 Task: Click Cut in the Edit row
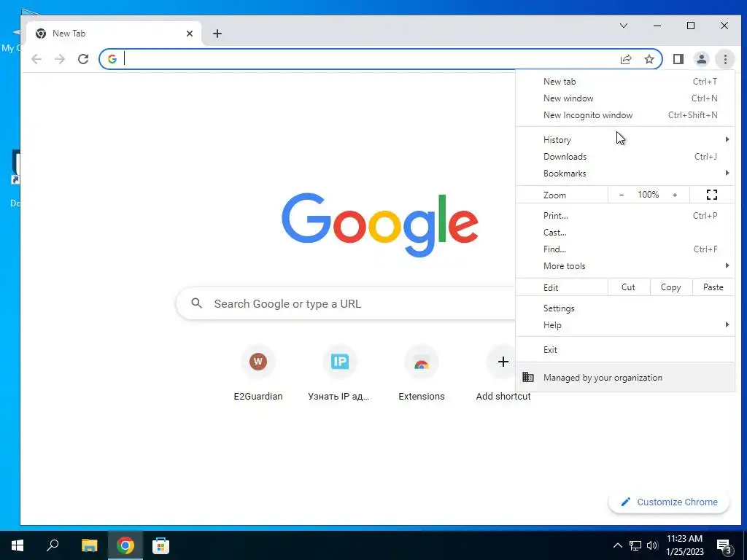(x=628, y=287)
